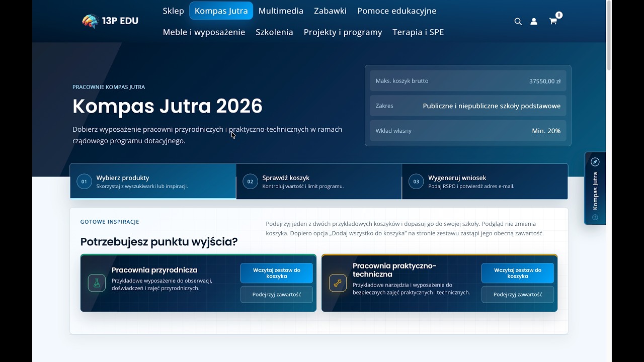
Task: Click the plus icon on Kompas Jutra side tab
Action: pyautogui.click(x=595, y=217)
